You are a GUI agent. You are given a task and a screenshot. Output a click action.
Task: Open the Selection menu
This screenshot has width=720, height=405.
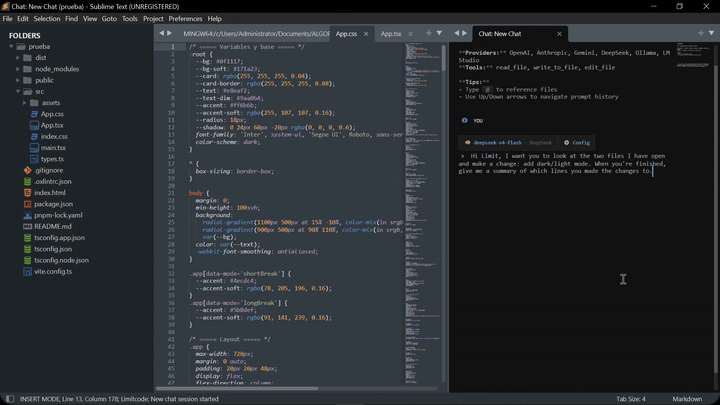click(47, 19)
